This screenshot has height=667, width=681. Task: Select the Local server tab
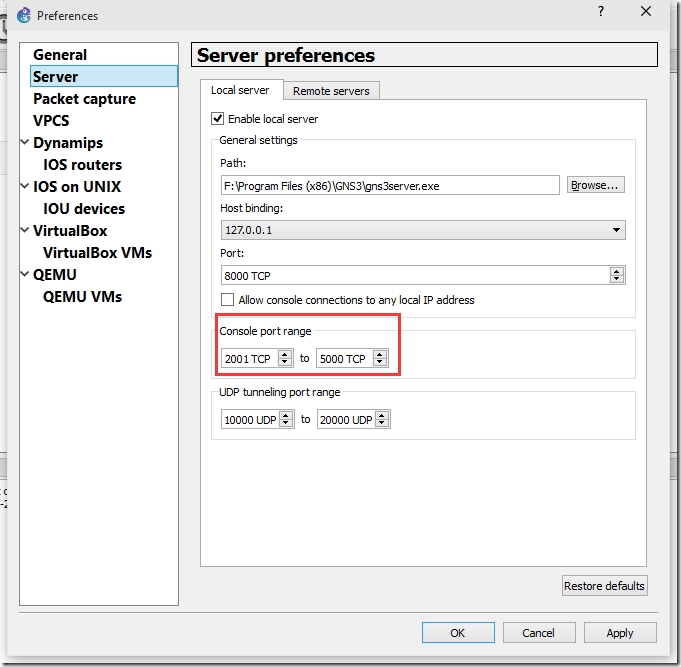tap(240, 90)
